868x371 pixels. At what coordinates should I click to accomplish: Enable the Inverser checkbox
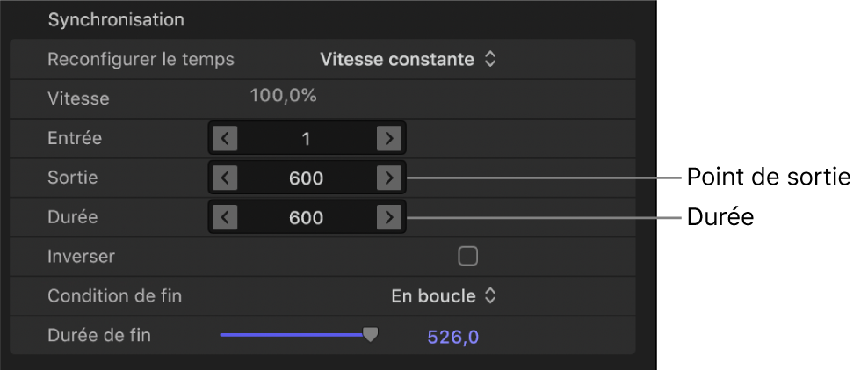(x=468, y=256)
